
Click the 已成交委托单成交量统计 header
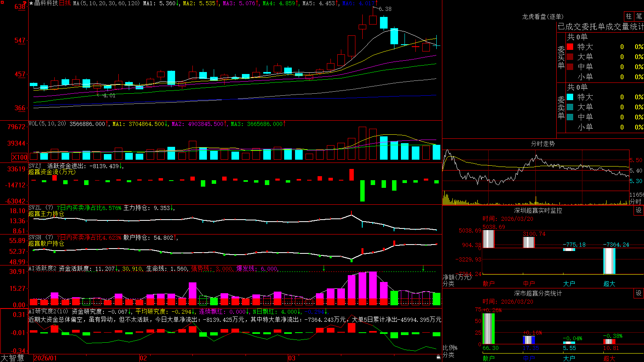pyautogui.click(x=601, y=27)
